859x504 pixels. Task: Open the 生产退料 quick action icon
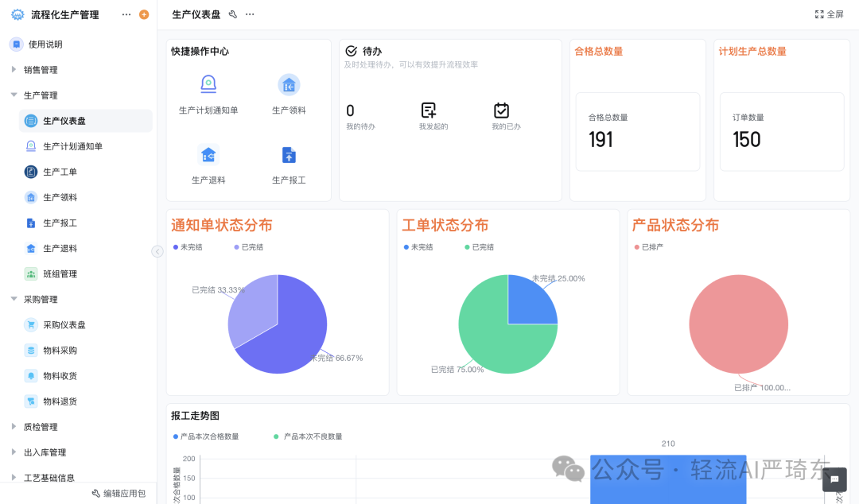coord(207,153)
